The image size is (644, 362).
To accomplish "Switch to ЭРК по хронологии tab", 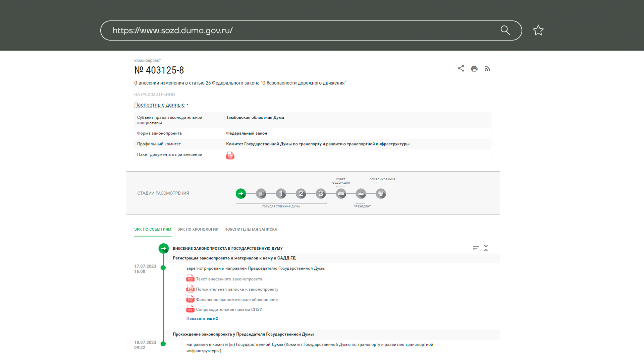I will click(x=198, y=229).
